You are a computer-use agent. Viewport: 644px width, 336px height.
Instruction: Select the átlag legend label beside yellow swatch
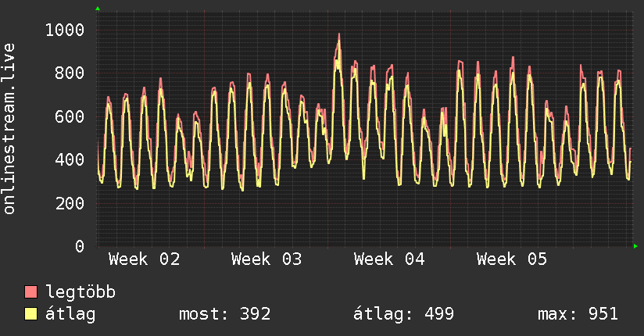tap(70, 315)
